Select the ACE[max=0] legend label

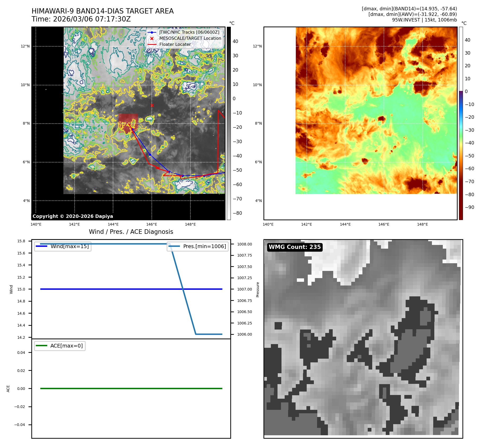point(66,346)
